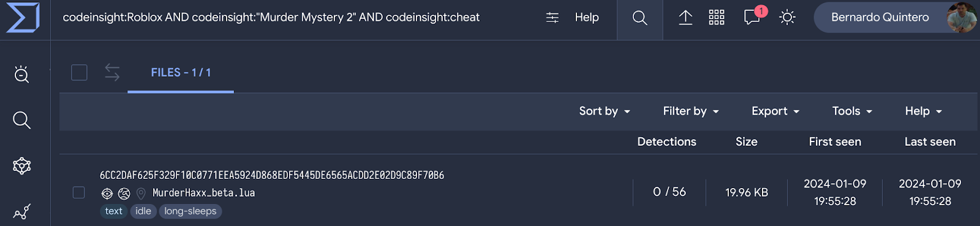Open the Tools dropdown menu
Image resolution: width=980 pixels, height=226 pixels.
tap(852, 111)
